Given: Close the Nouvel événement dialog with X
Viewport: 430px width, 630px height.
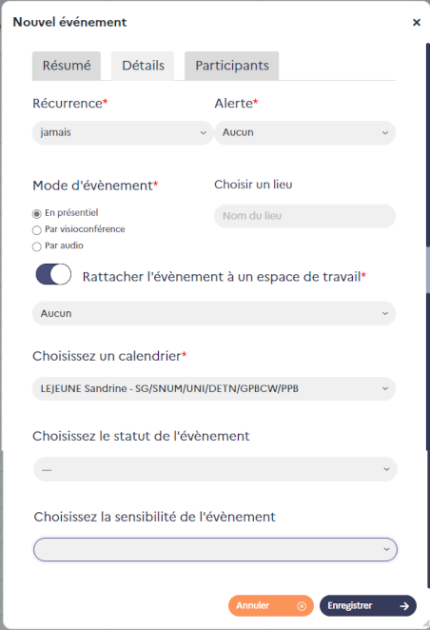Looking at the screenshot, I should click(x=416, y=22).
